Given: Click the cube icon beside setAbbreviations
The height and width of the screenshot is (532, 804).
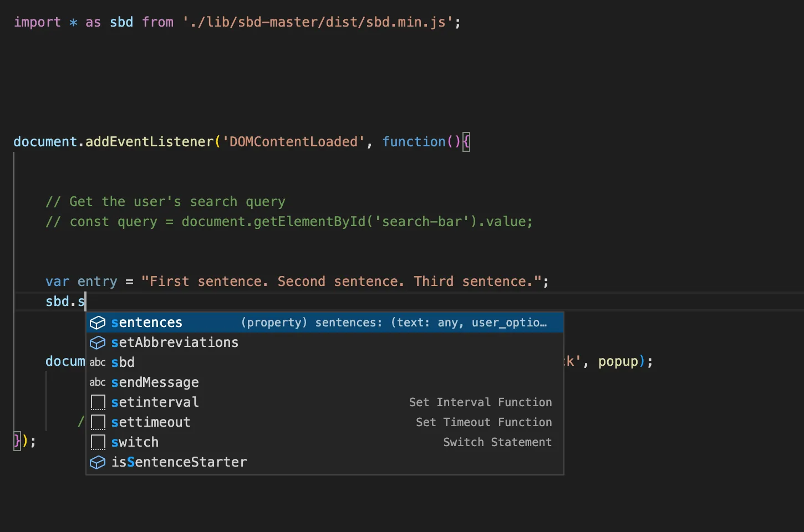Looking at the screenshot, I should pyautogui.click(x=98, y=342).
